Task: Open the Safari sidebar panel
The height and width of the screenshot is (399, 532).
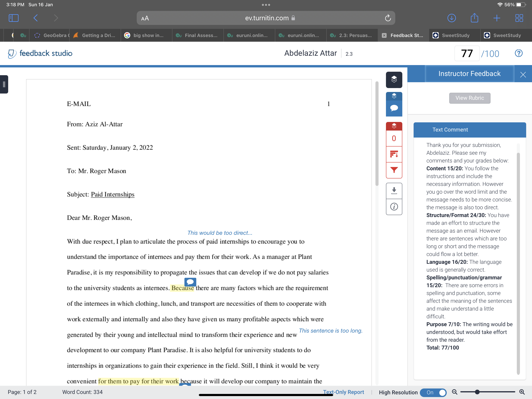Action: pyautogui.click(x=13, y=18)
